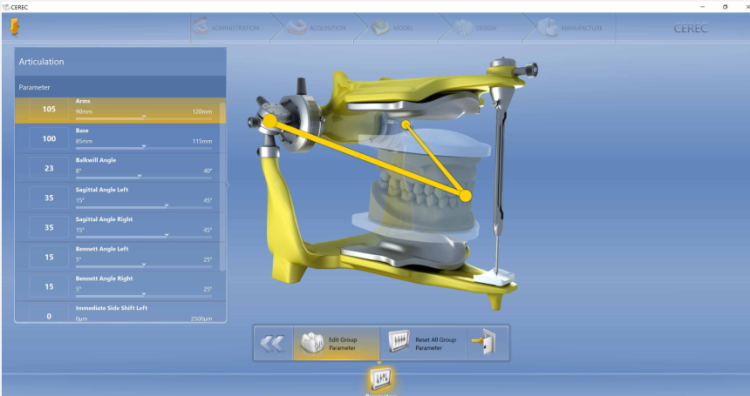Adjust the Bennett Angle Left slider
Image resolution: width=750 pixels, height=396 pixels.
pyautogui.click(x=144, y=265)
